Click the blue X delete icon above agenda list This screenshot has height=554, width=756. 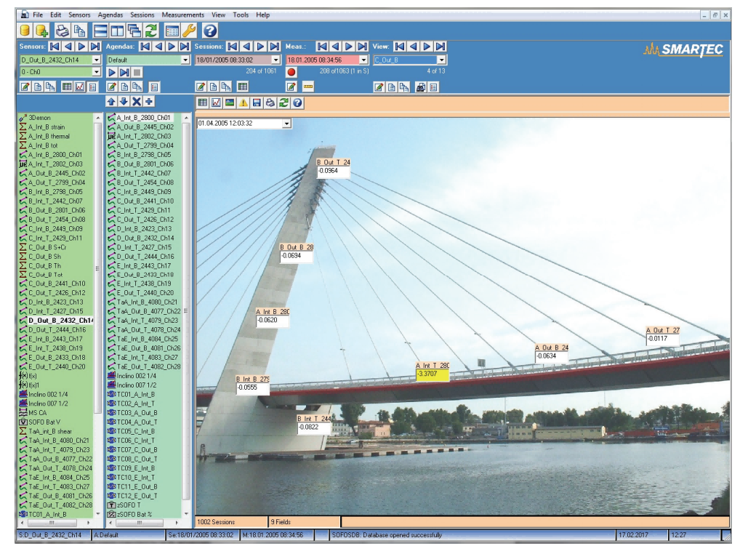[137, 102]
